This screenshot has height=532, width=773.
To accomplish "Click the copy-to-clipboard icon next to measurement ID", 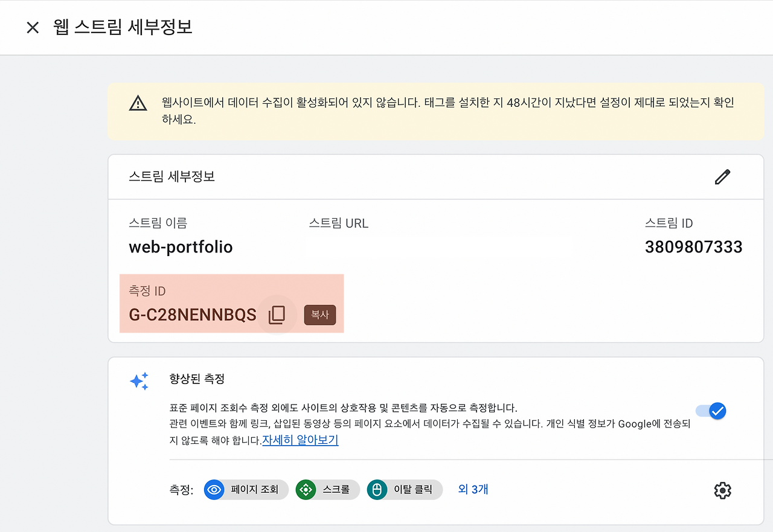I will point(277,314).
